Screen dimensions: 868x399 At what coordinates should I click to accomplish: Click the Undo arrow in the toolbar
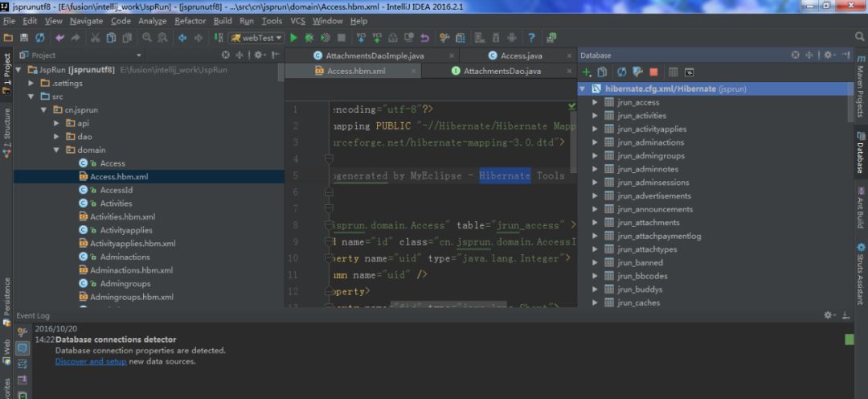(x=59, y=38)
